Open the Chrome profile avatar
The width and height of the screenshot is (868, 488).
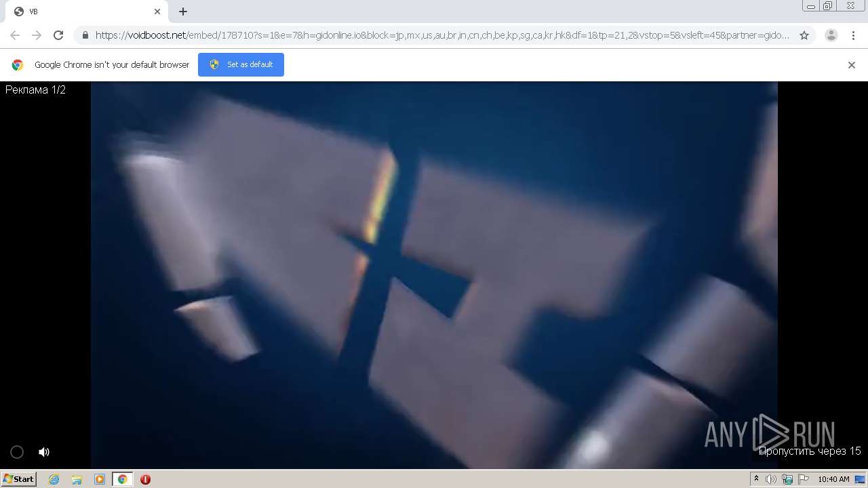click(x=831, y=35)
